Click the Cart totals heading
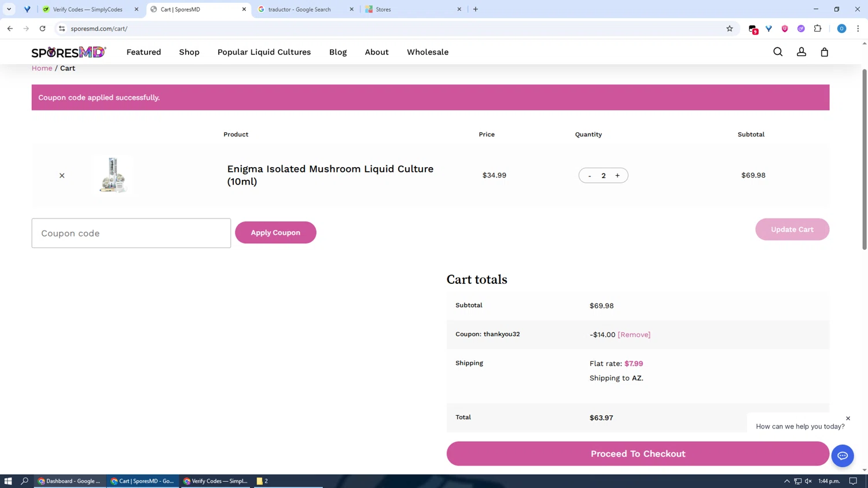The height and width of the screenshot is (488, 868). click(477, 280)
